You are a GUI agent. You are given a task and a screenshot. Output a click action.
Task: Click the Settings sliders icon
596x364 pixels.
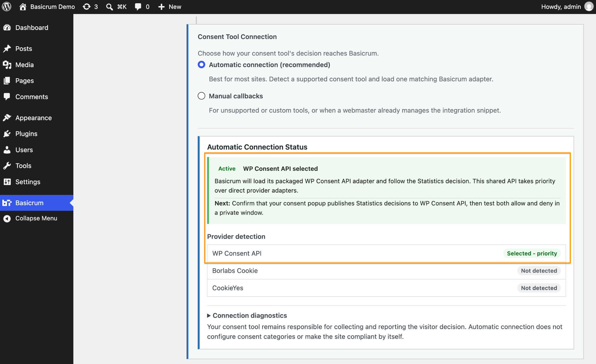tap(7, 182)
